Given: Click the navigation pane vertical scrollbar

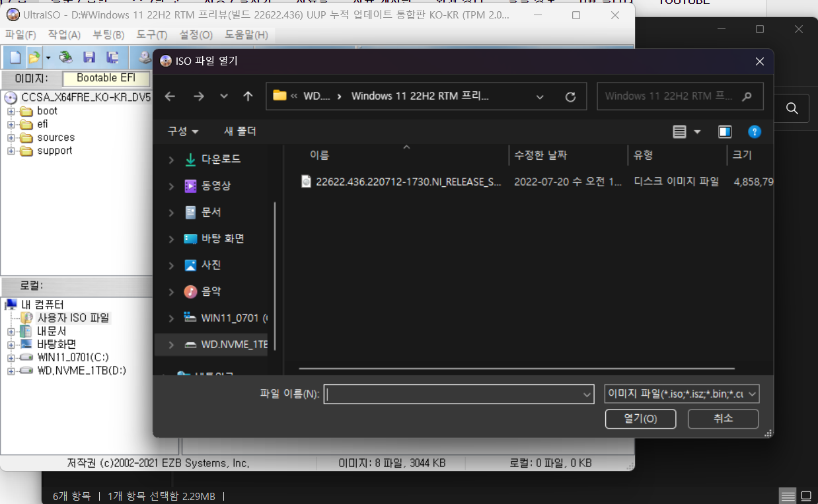Looking at the screenshot, I should pyautogui.click(x=275, y=276).
